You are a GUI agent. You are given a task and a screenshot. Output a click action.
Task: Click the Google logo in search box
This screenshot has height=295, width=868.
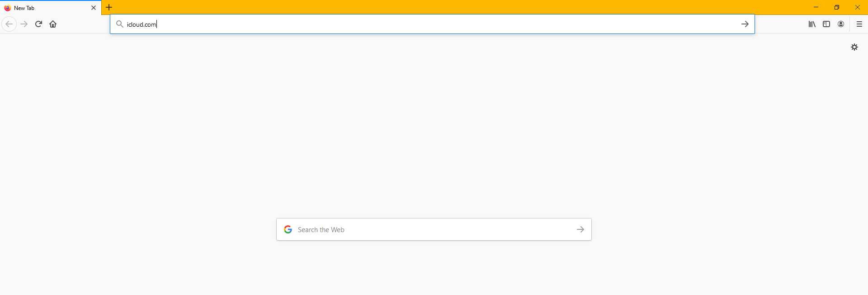tap(288, 229)
